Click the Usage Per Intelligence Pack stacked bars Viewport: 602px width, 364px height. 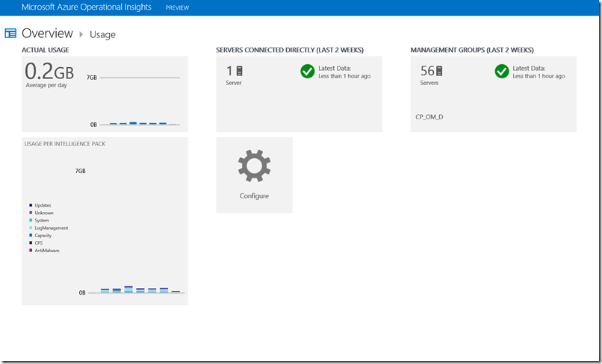coord(138,289)
